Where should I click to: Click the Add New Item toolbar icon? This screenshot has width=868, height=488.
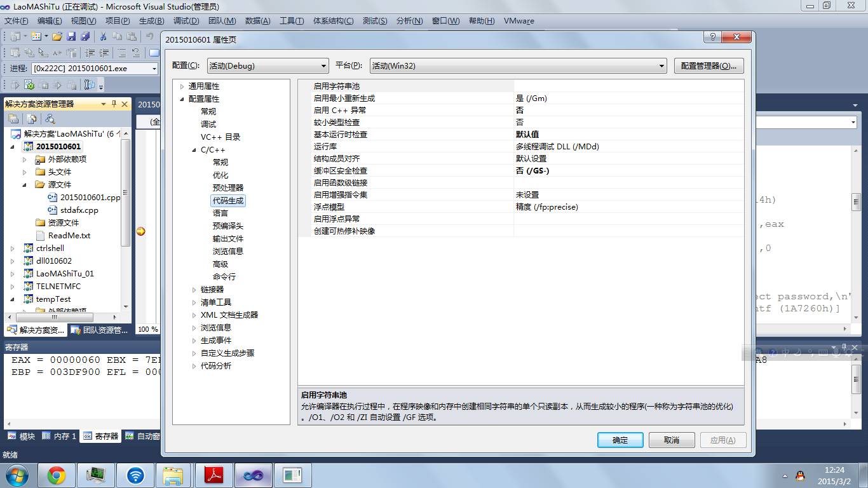click(x=36, y=36)
